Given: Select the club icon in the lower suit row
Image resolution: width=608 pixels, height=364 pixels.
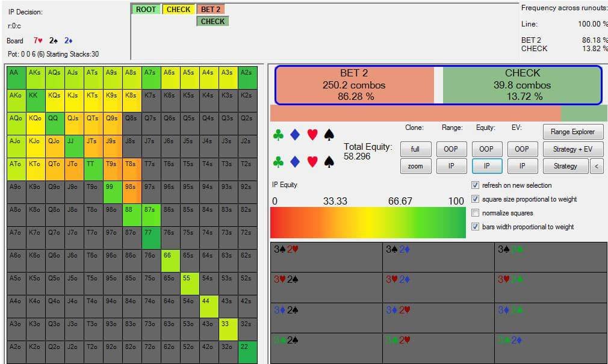Looking at the screenshot, I should point(278,162).
